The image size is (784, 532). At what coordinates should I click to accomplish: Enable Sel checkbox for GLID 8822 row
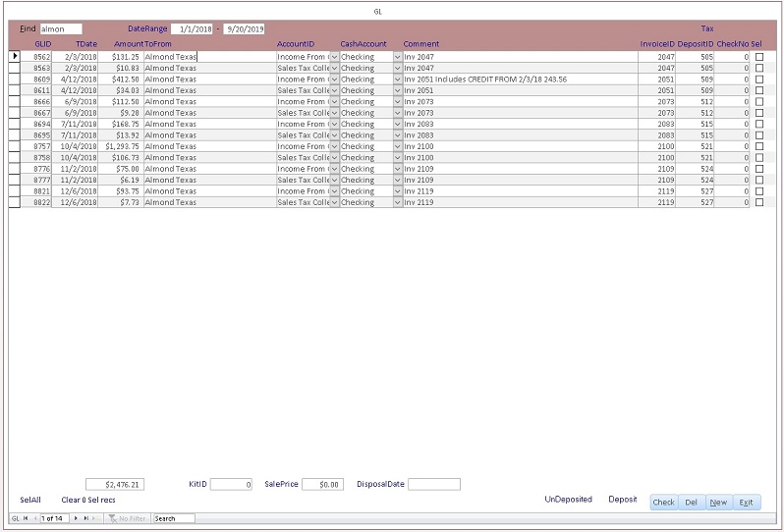tap(758, 203)
